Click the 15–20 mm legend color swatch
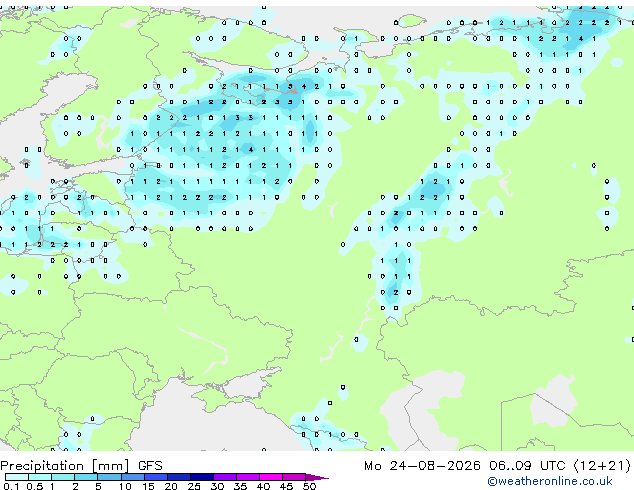 coord(156,477)
